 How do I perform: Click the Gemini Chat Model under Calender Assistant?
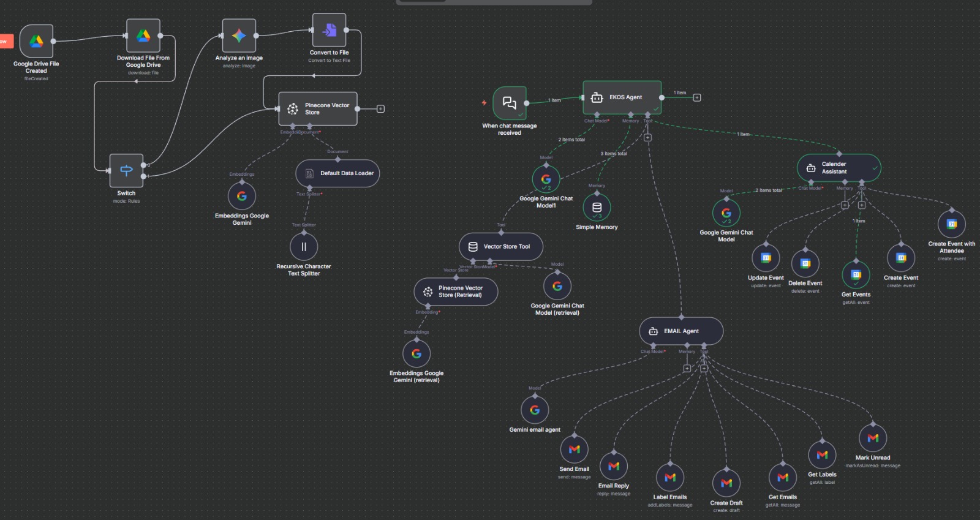coord(726,213)
